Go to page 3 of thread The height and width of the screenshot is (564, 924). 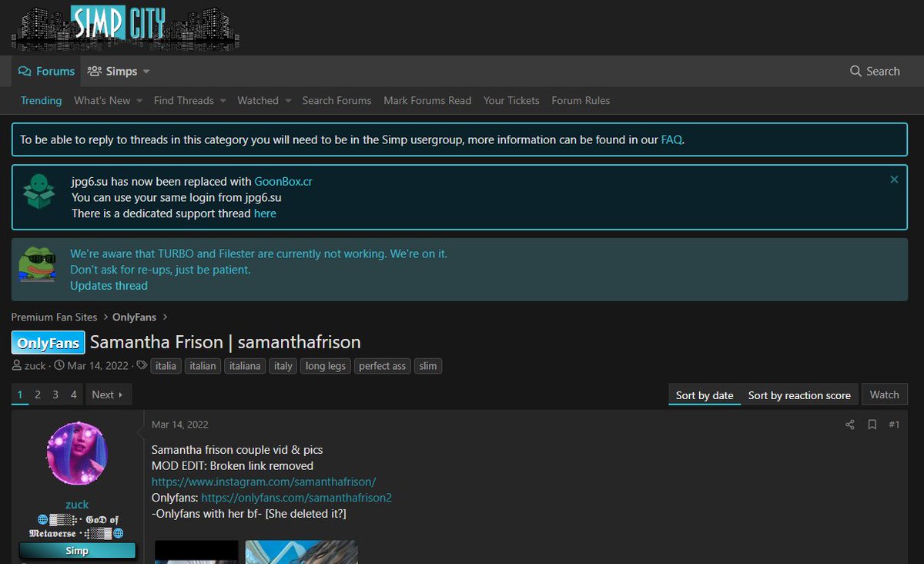click(55, 394)
